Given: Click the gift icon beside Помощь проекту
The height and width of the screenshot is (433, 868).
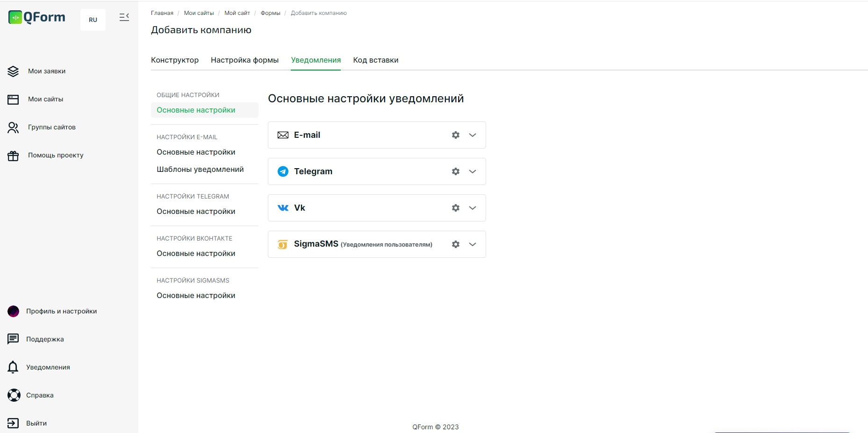Looking at the screenshot, I should click(x=13, y=156).
